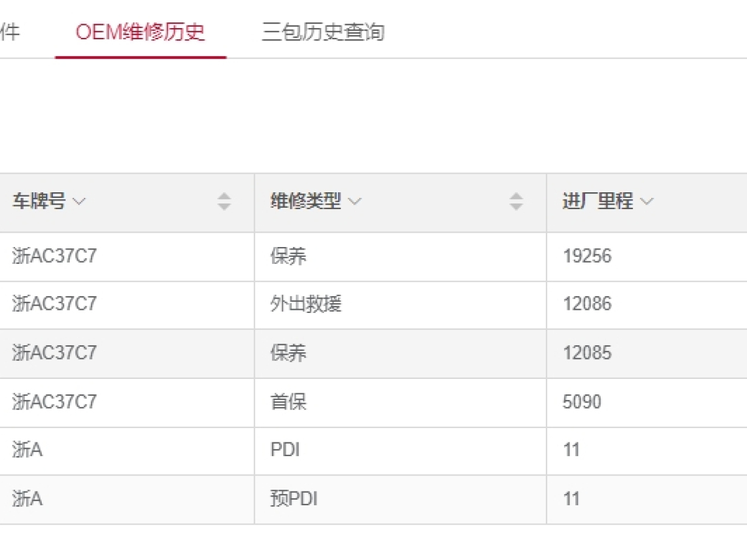
Task: Click the 预PDI repair type cell
Action: [x=294, y=499]
